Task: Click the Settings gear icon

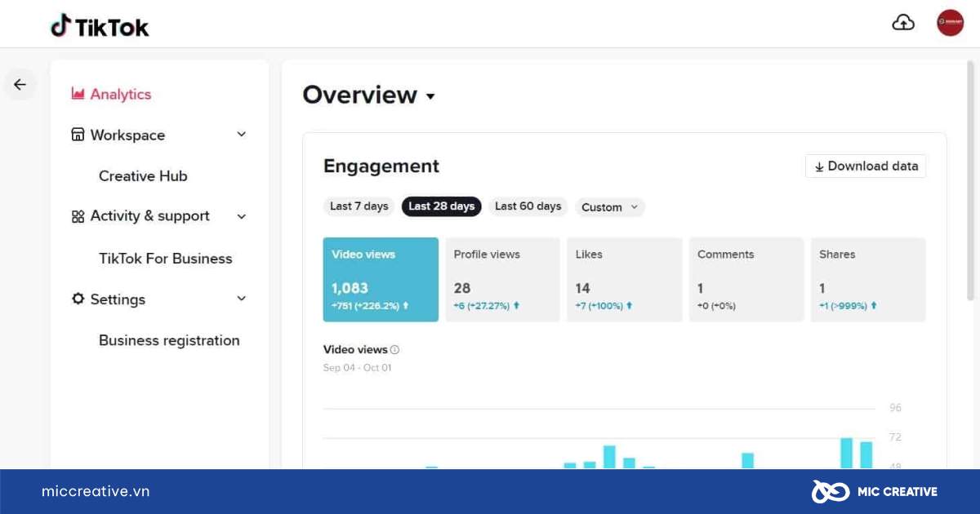Action: [78, 299]
